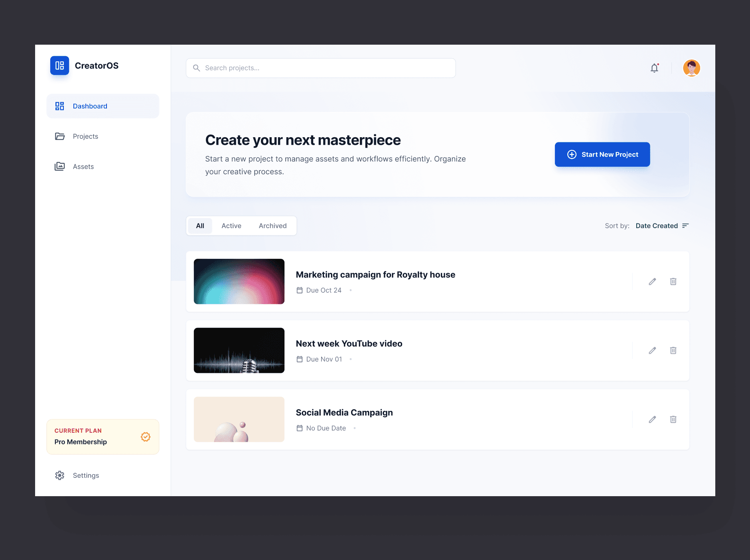Click the CreatorOS brand name
Viewport: 750px width, 560px height.
[x=97, y=65]
